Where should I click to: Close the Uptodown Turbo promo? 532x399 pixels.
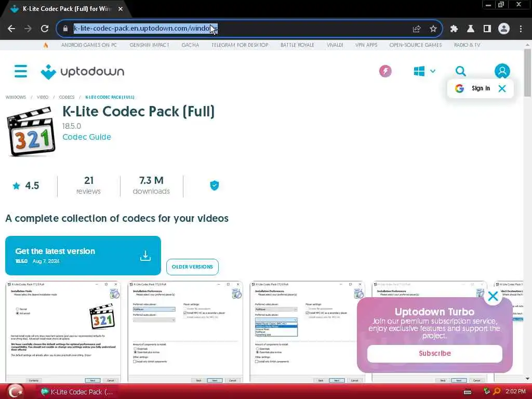(493, 296)
